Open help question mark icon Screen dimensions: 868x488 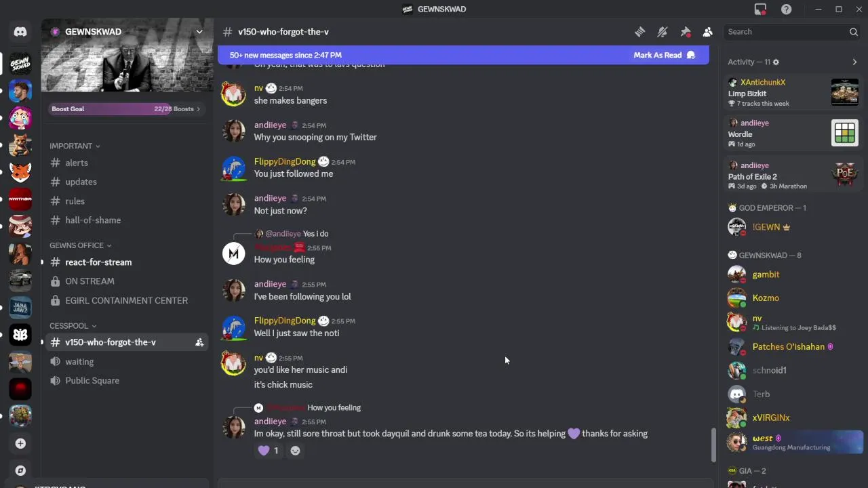click(x=786, y=9)
